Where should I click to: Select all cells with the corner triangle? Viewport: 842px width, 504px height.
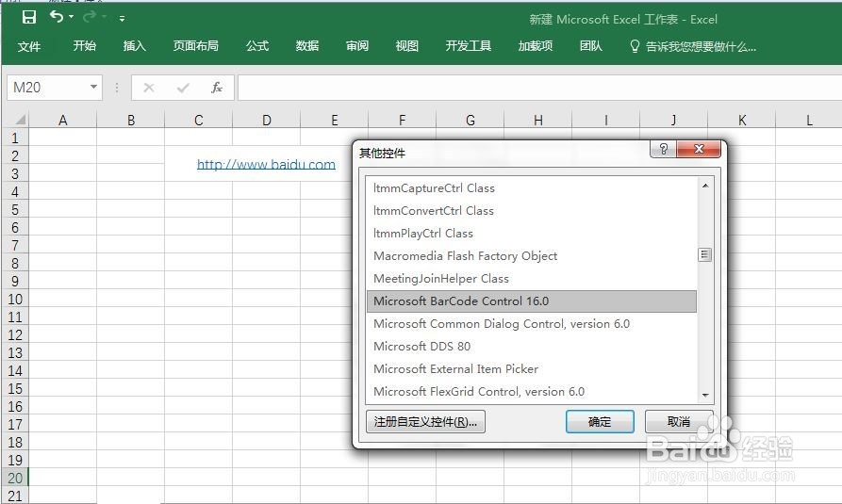coord(20,120)
